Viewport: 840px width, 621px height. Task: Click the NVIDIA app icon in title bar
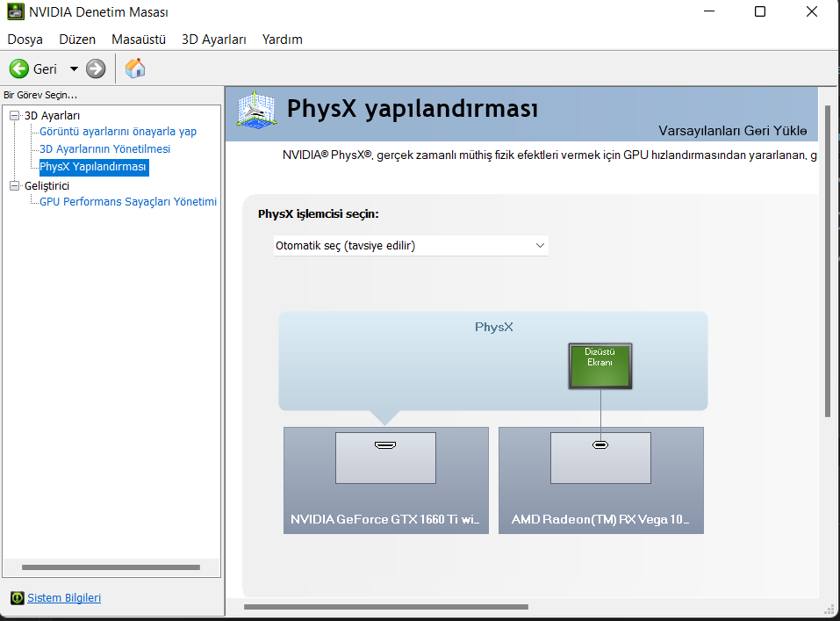(16, 11)
